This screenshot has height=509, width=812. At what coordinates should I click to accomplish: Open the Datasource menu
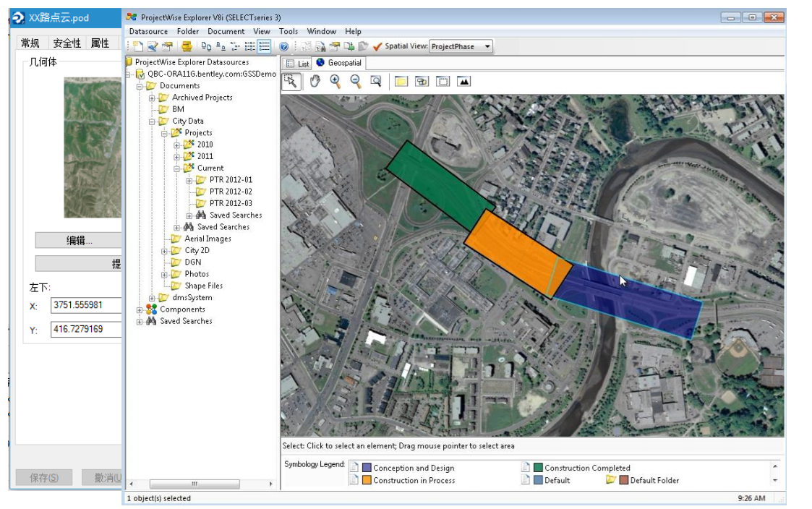pos(149,32)
